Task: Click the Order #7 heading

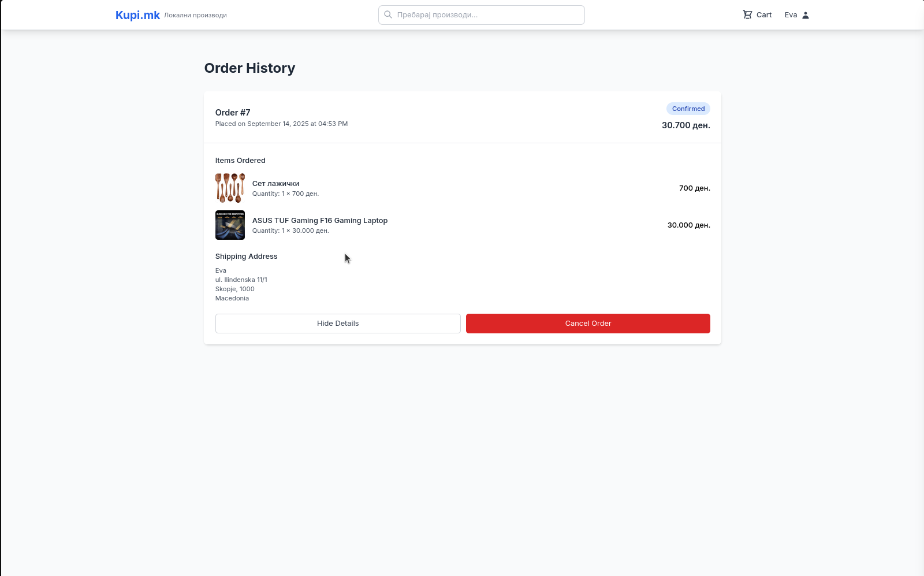Action: [x=233, y=113]
